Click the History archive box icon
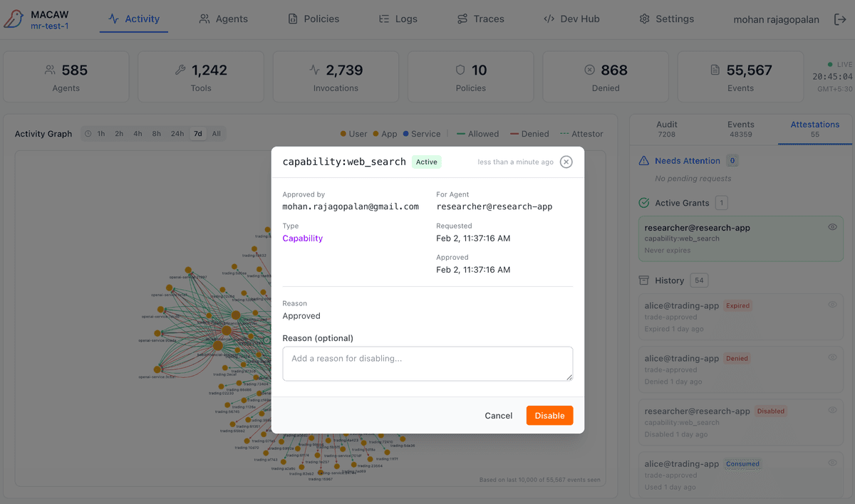Image resolution: width=855 pixels, height=504 pixels. click(643, 280)
